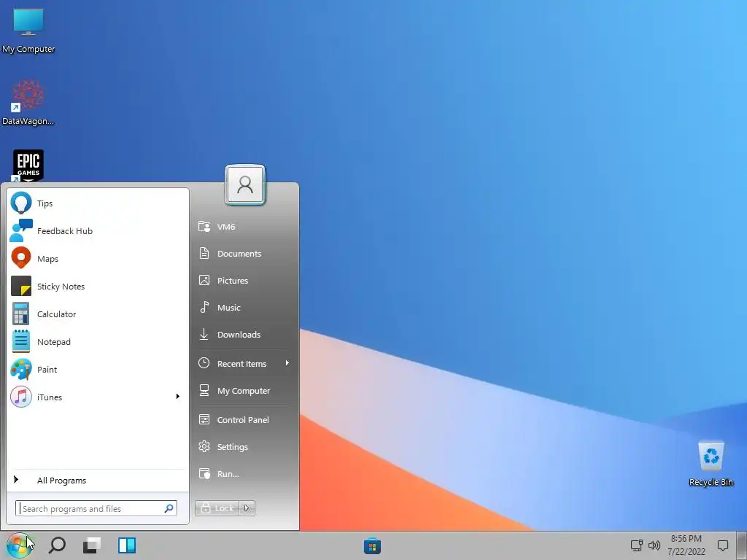Open the Maps app icon
747x560 pixels.
pyautogui.click(x=21, y=258)
